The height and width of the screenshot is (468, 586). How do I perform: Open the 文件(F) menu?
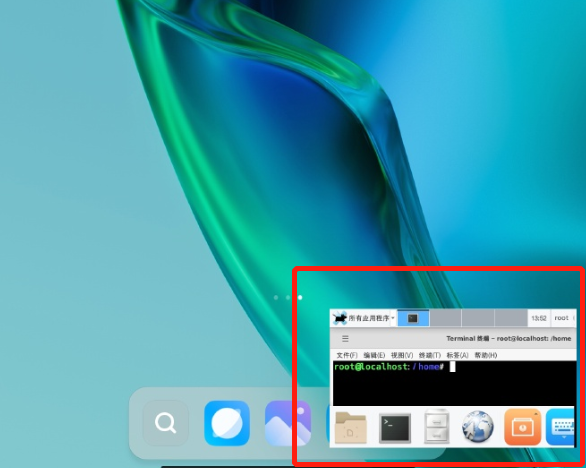(347, 355)
